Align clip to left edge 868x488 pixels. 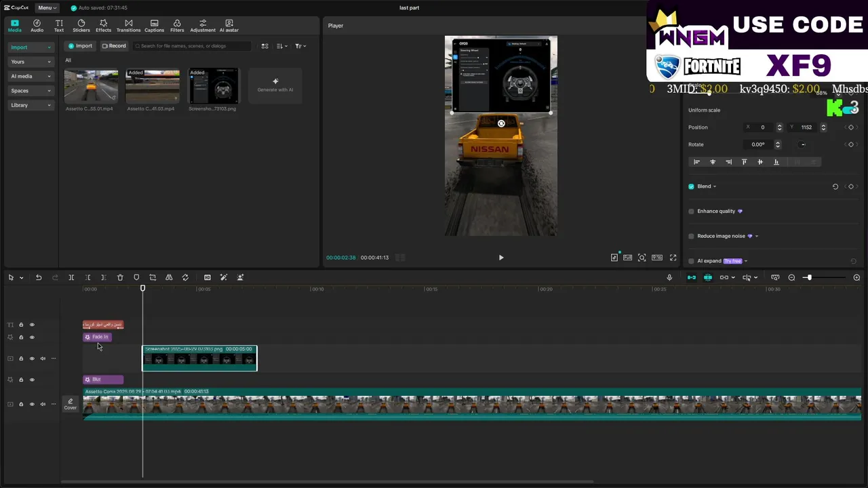tap(696, 162)
